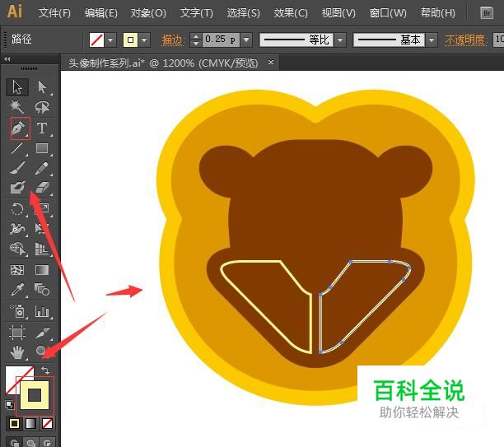This screenshot has height=447, width=504.
Task: Open the 基本 brush definition dropdown
Action: 432,40
